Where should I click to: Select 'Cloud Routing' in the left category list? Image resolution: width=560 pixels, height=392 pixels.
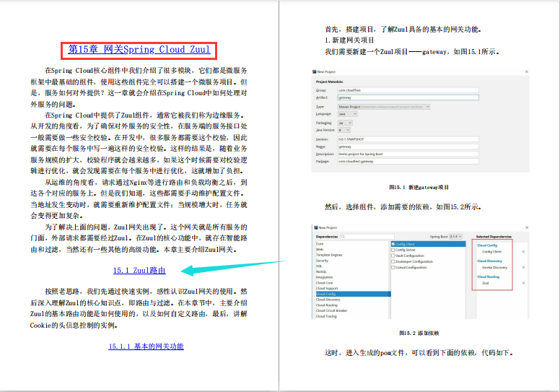point(327,305)
